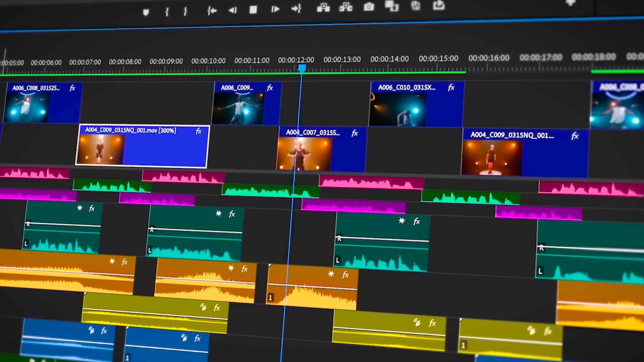Click the Mark In brace icon
The height and width of the screenshot is (362, 644).
tap(167, 12)
